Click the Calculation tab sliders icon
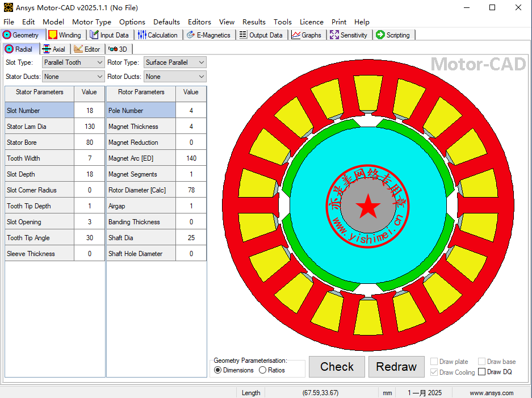The image size is (532, 398). [142, 35]
